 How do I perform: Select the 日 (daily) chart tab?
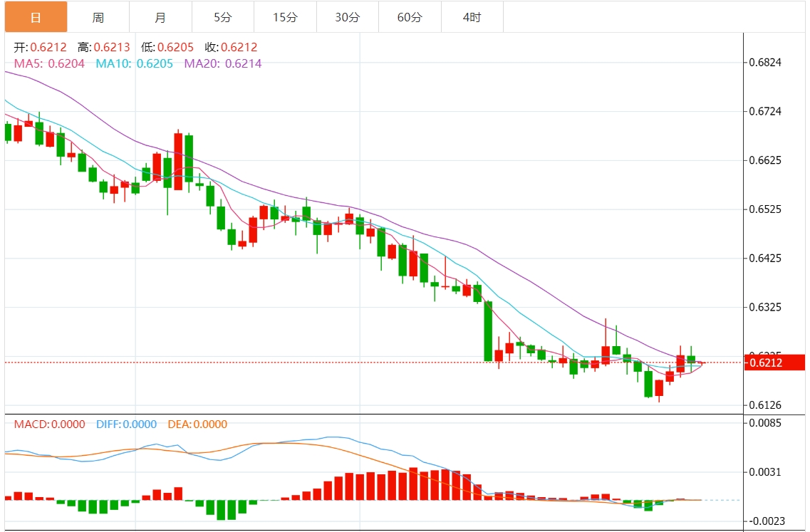[36, 17]
